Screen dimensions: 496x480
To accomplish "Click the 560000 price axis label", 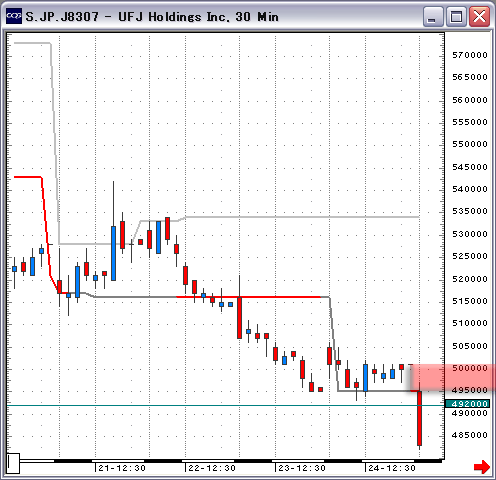I will click(x=470, y=100).
